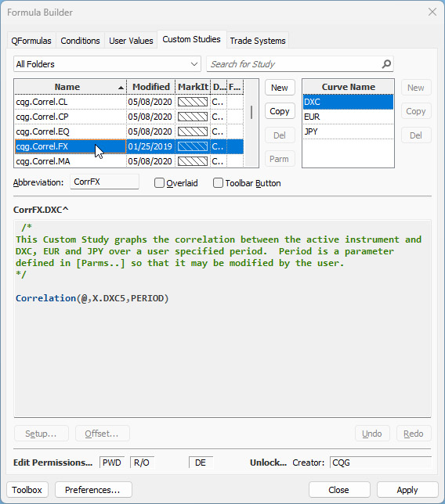Viewport: 445px width, 504px height.
Task: Select the EUR curve
Action: (348, 117)
